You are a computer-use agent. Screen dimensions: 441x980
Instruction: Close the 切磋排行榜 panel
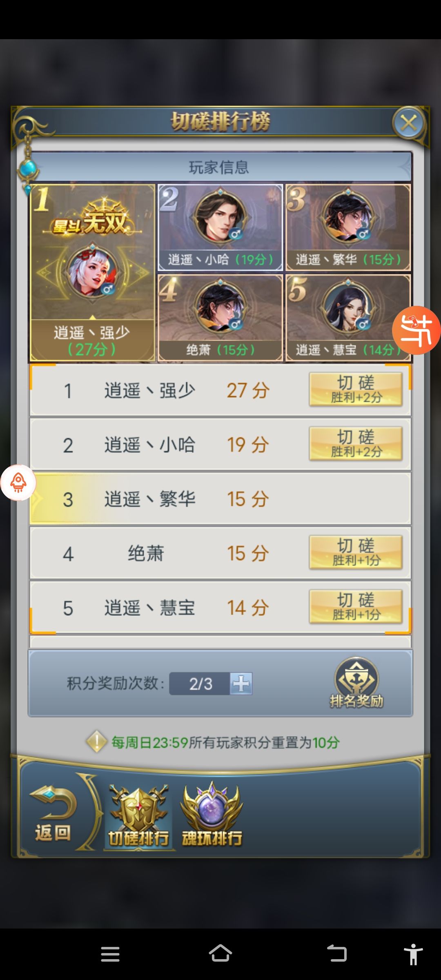coord(408,122)
